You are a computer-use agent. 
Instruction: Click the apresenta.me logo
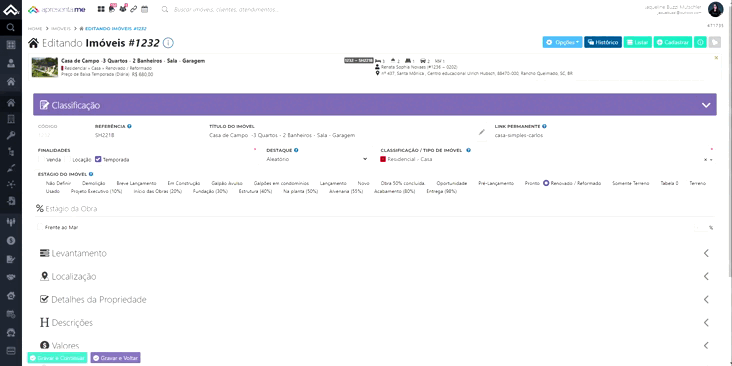56,9
